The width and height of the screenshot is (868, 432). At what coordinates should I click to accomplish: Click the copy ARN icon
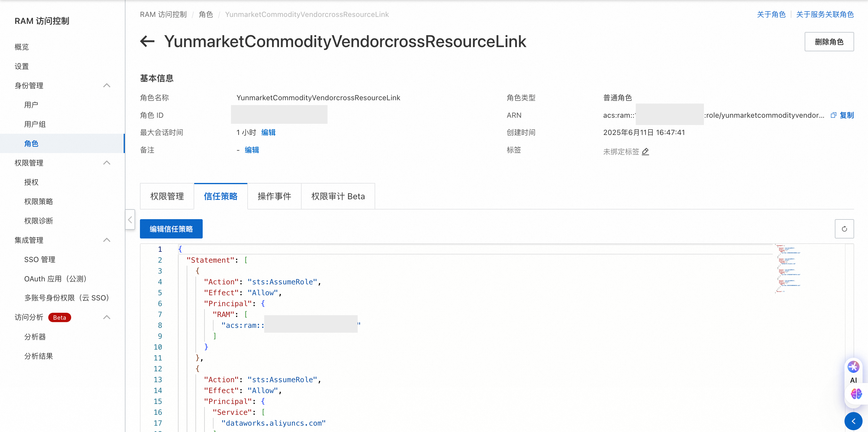click(x=833, y=115)
